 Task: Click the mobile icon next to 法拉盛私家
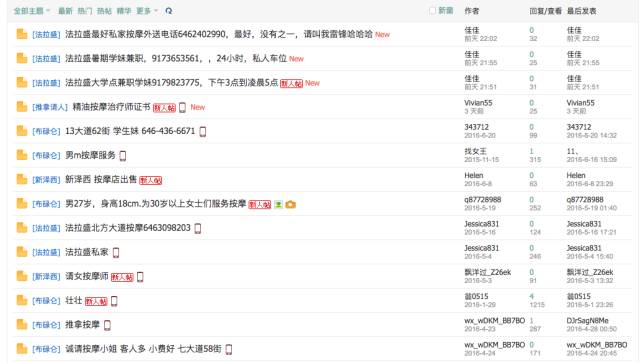116,252
